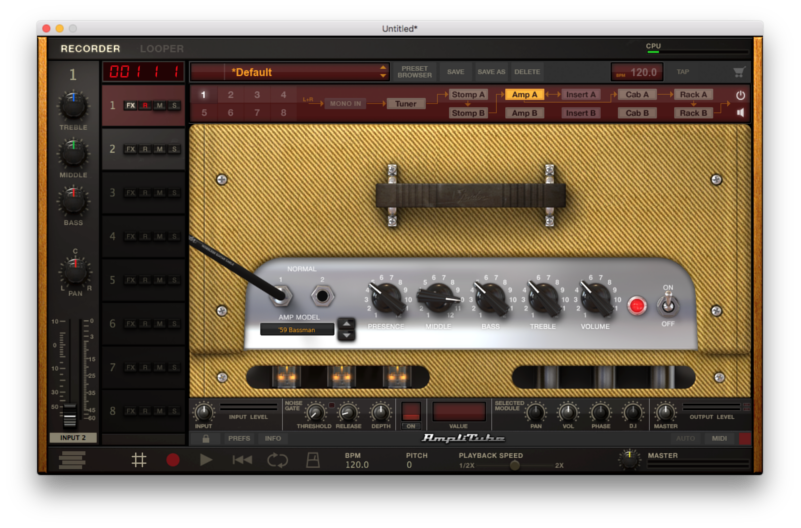Click the recorder TREBLE knob in channel strip
801x528 pixels.
click(x=74, y=105)
